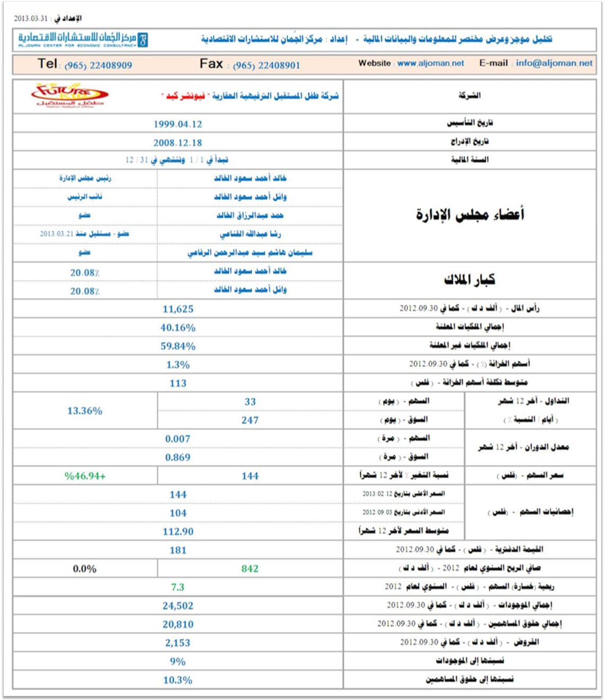Screen dimensions: 605x700
Task: Select the undeclared ownership value 59.84%
Action: tap(178, 346)
